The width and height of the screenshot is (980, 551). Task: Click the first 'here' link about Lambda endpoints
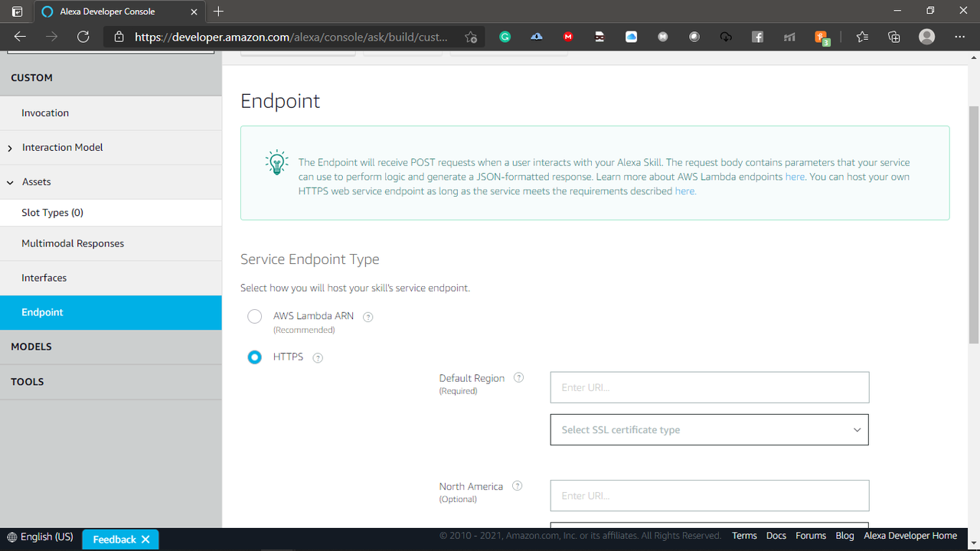(795, 177)
